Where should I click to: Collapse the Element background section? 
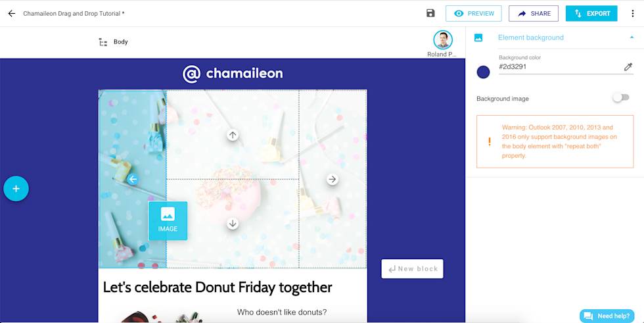click(632, 37)
